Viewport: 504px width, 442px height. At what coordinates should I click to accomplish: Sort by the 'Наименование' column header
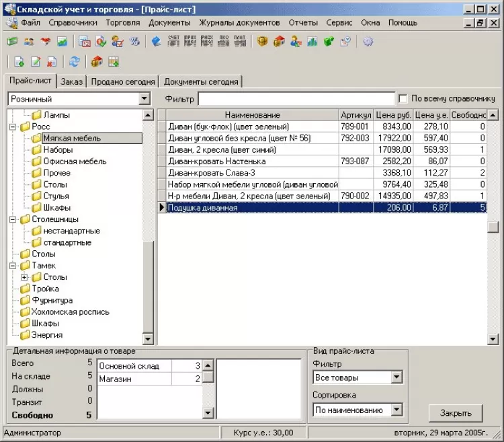tap(252, 115)
